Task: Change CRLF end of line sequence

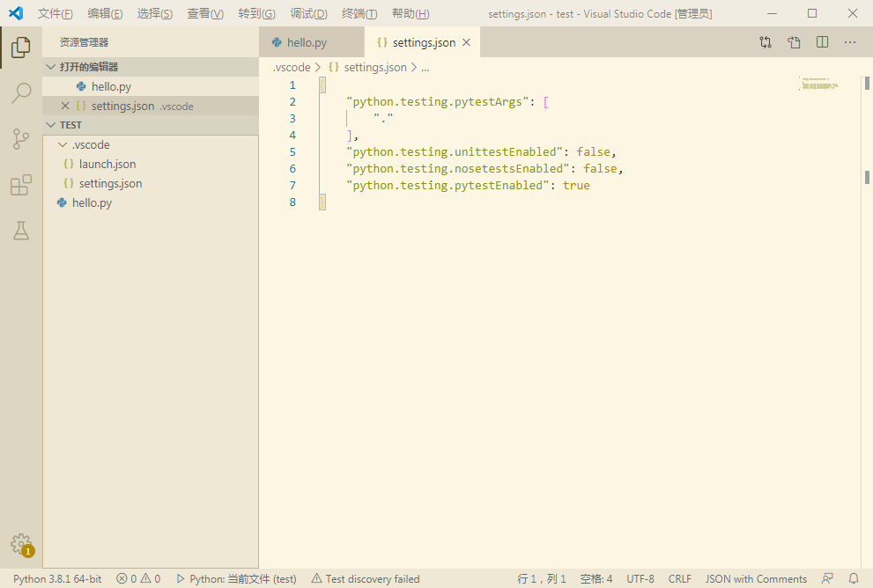Action: (x=679, y=578)
